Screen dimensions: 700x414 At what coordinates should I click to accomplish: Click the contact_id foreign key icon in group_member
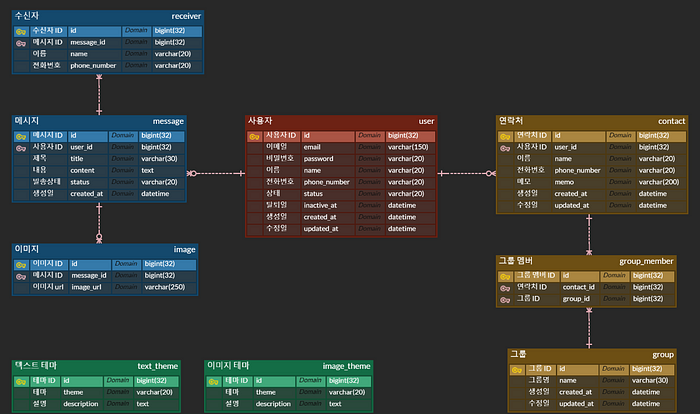pyautogui.click(x=505, y=288)
